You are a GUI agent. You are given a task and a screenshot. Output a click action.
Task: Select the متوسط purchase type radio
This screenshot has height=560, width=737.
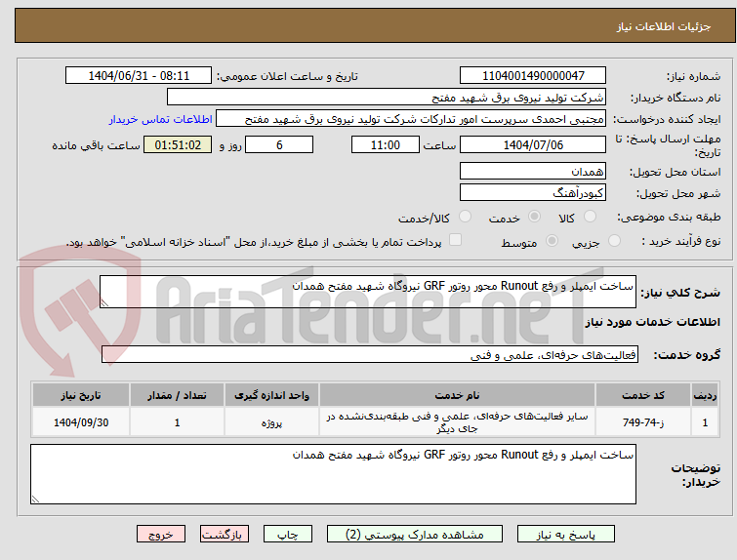click(x=552, y=241)
